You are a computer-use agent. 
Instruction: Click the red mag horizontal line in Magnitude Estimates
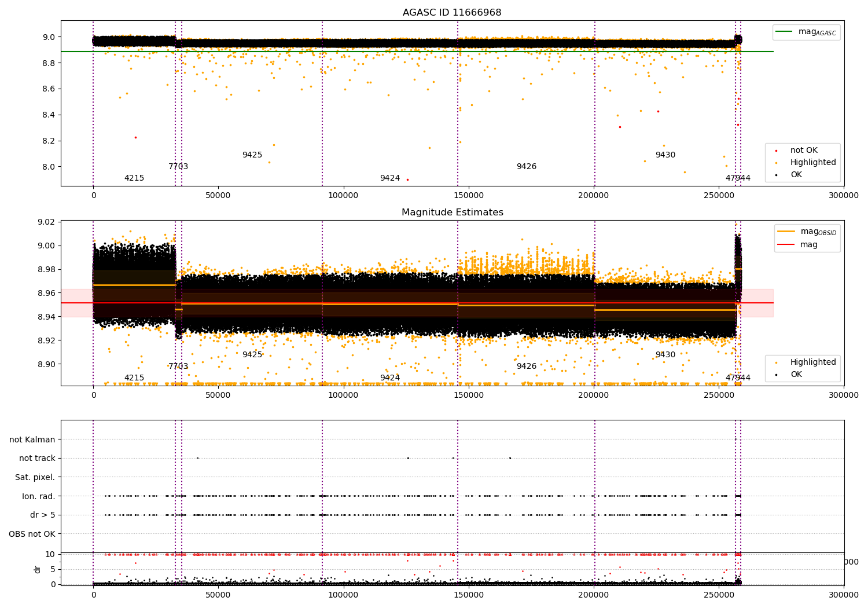point(417,303)
